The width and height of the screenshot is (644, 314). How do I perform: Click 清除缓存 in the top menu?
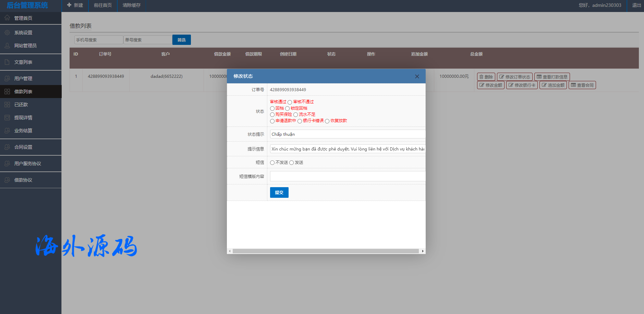pos(132,5)
